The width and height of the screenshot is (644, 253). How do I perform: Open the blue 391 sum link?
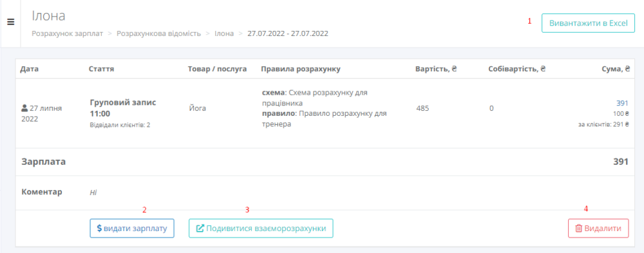(622, 103)
